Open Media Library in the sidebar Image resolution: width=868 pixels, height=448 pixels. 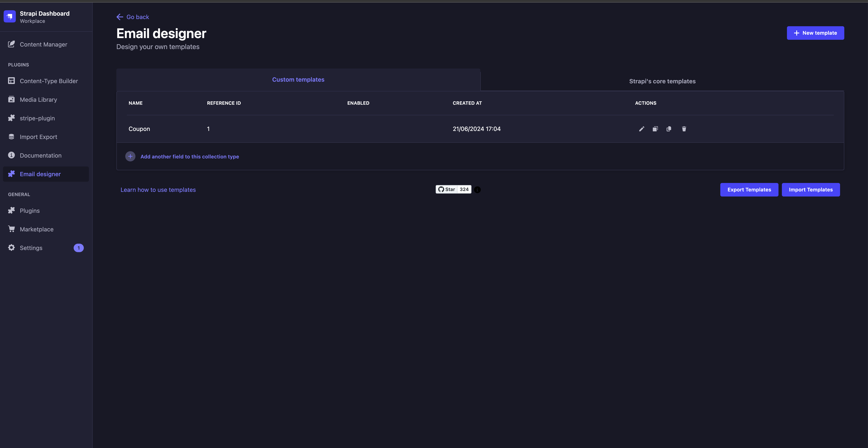(39, 100)
